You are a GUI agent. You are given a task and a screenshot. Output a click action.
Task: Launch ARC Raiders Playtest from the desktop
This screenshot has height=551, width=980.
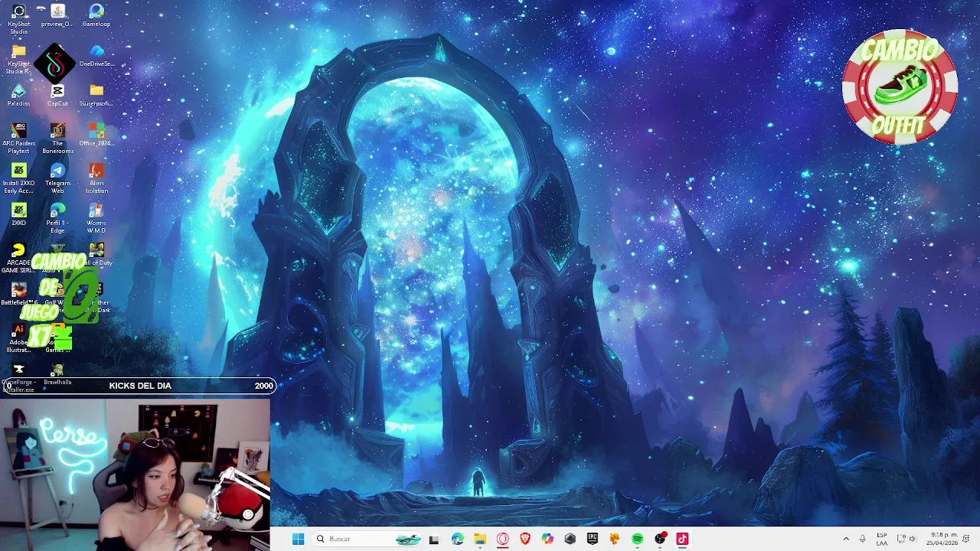click(18, 139)
